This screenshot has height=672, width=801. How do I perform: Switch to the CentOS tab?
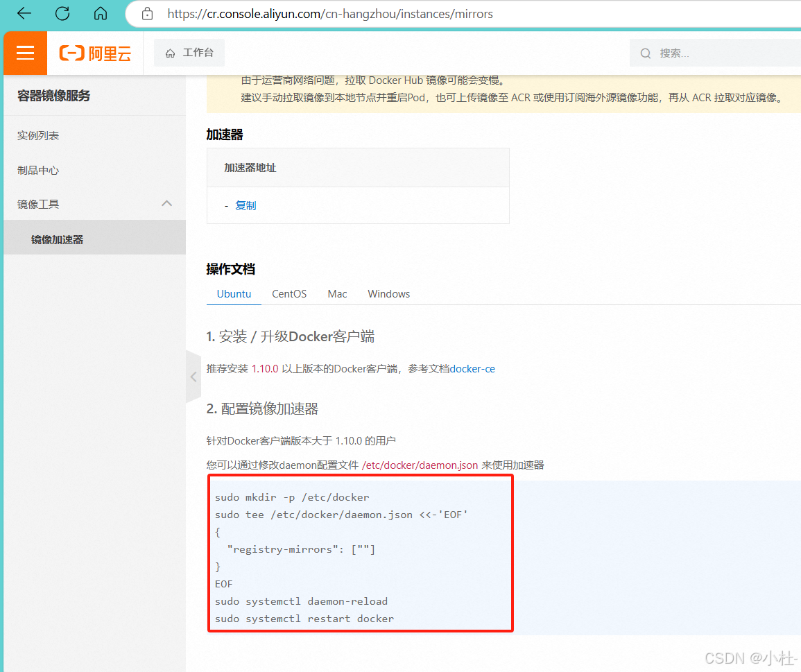tap(289, 294)
